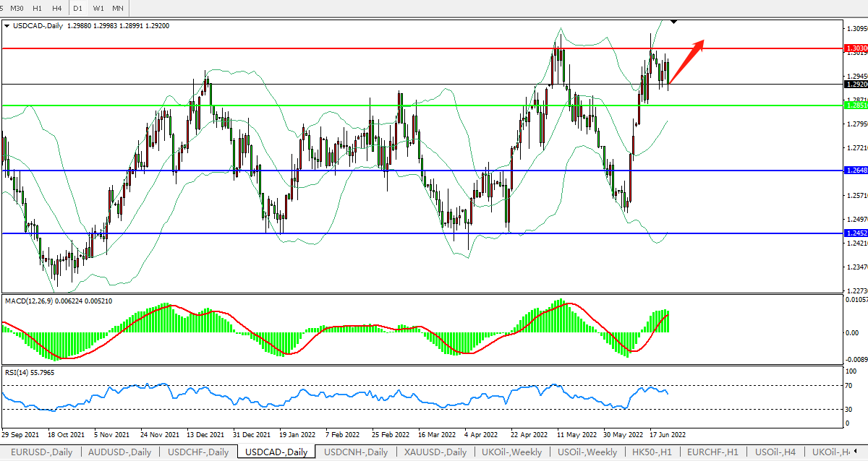Switch to the M30 timeframe
The height and width of the screenshot is (461, 868).
coord(17,8)
